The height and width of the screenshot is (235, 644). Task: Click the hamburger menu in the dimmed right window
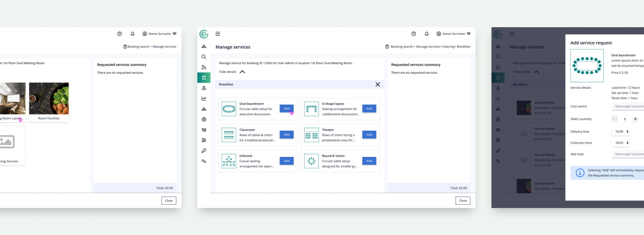pos(512,34)
